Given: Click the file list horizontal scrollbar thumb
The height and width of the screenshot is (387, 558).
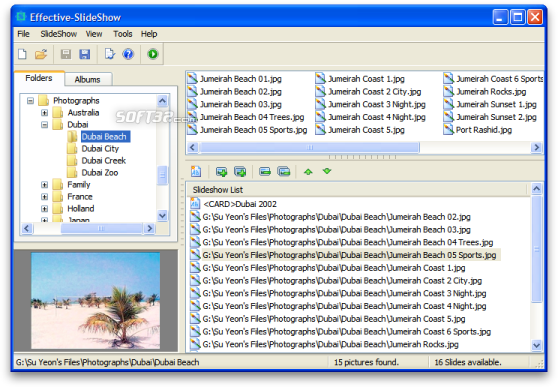Looking at the screenshot, I should 309,147.
